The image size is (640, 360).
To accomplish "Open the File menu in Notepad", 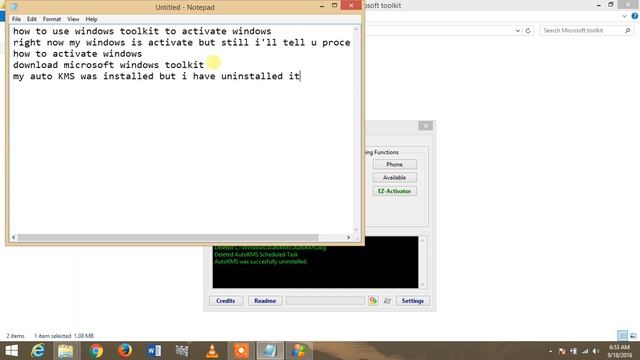I will pos(16,19).
